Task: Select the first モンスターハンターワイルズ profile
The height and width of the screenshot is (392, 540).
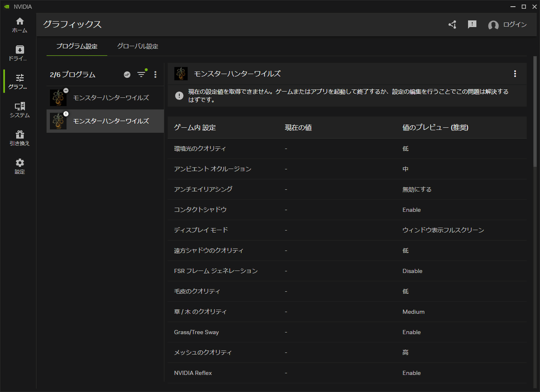Action: (x=105, y=97)
